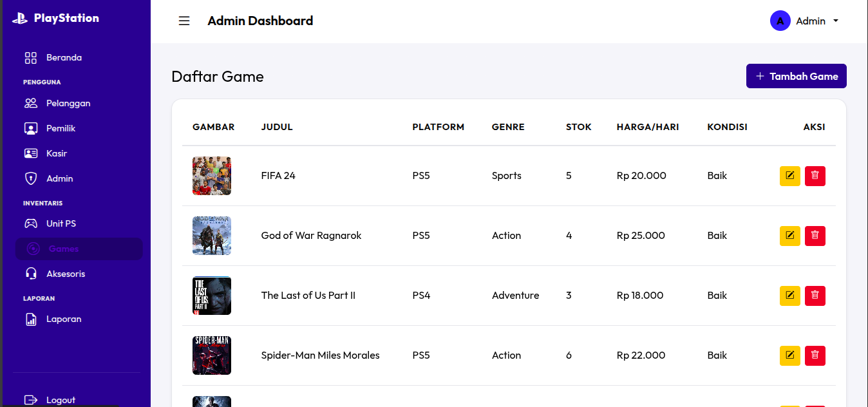868x407 pixels.
Task: Expand the Admin user dropdown arrow
Action: [836, 21]
